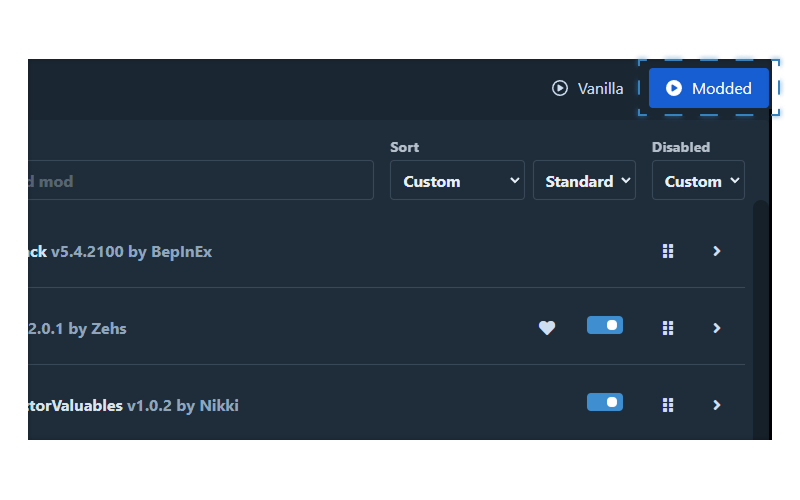Click the play icon beside Vanilla
This screenshot has height=500, width=800.
tap(560, 88)
